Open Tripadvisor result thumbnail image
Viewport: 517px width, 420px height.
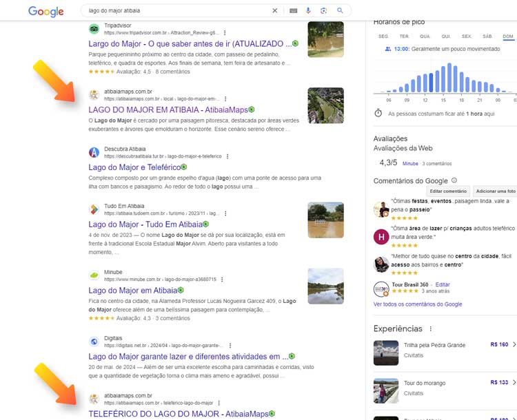[x=326, y=39]
